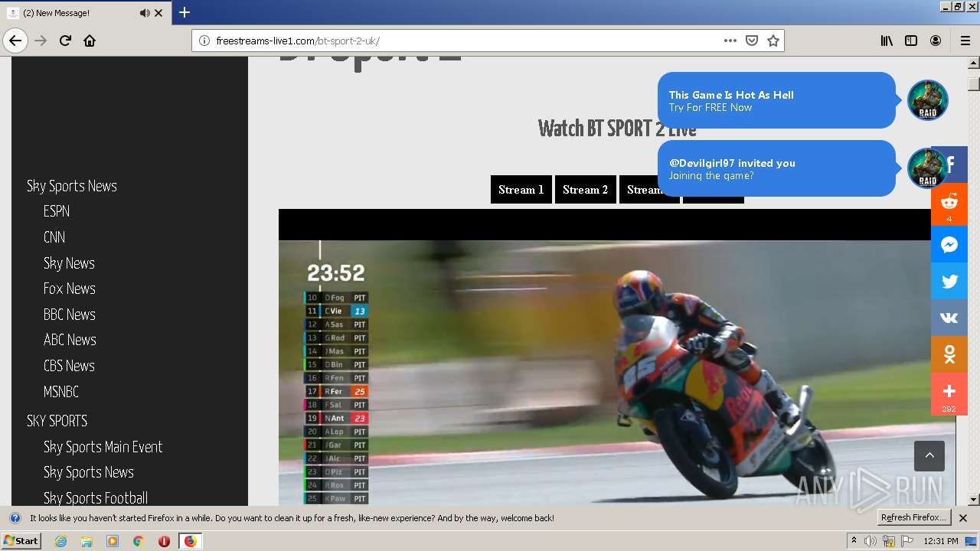Open the CNN channel link

(54, 237)
